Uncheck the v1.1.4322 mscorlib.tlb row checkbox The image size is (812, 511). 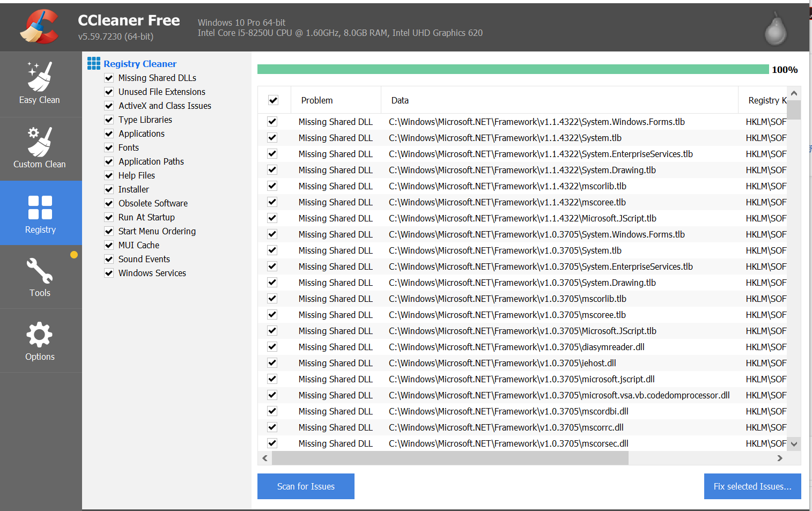coord(272,186)
